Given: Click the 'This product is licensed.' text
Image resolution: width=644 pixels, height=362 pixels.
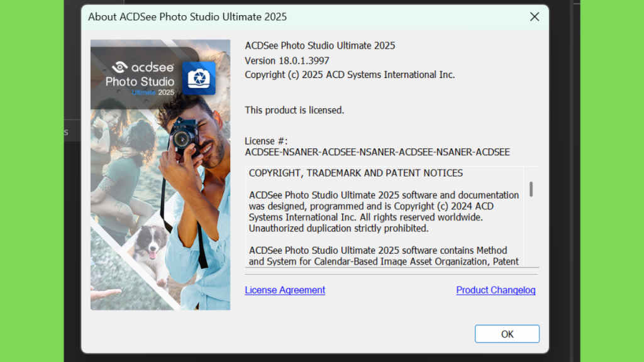Looking at the screenshot, I should point(294,110).
